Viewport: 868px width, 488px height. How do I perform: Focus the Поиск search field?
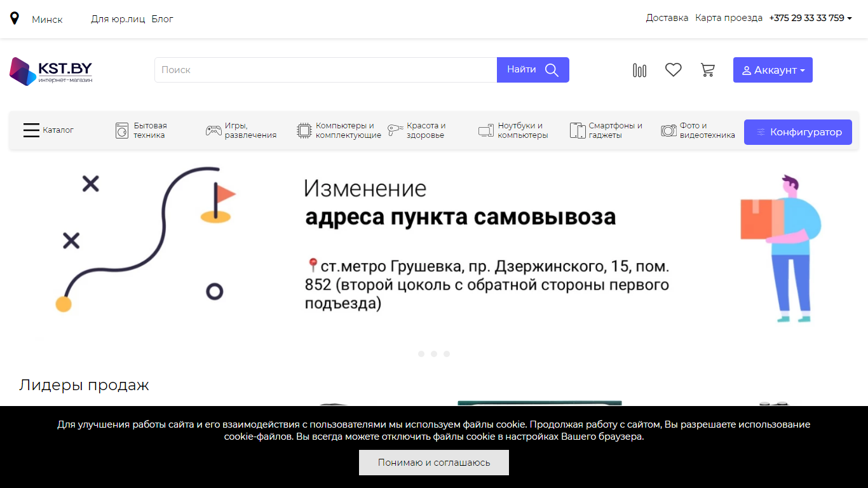tap(325, 70)
